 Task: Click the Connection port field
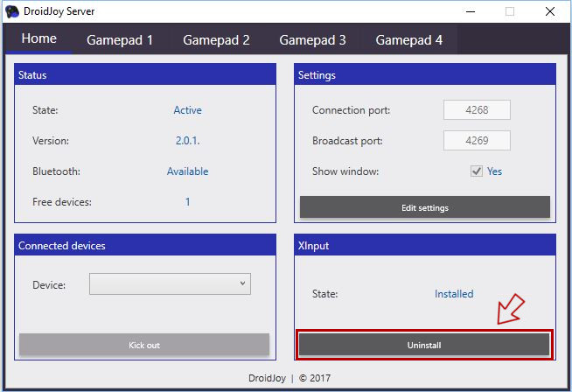[x=477, y=110]
